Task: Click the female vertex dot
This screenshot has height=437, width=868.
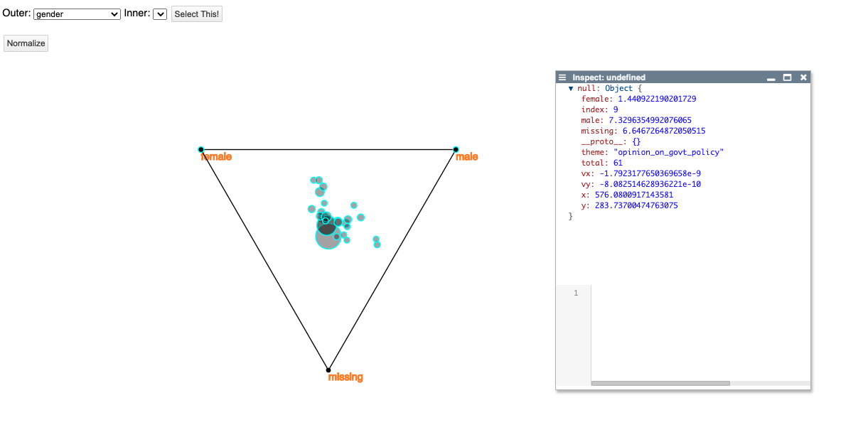Action: point(201,149)
